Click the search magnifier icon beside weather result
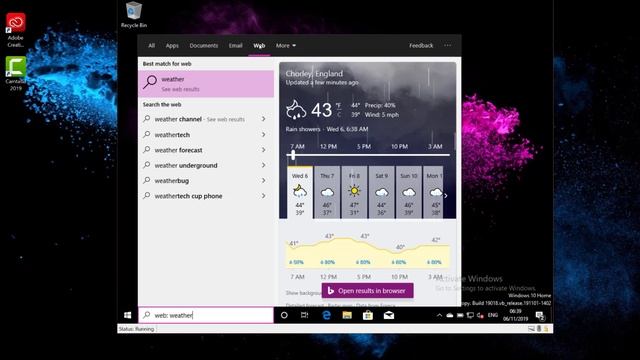Viewport: 640px width, 360px height. click(x=150, y=82)
